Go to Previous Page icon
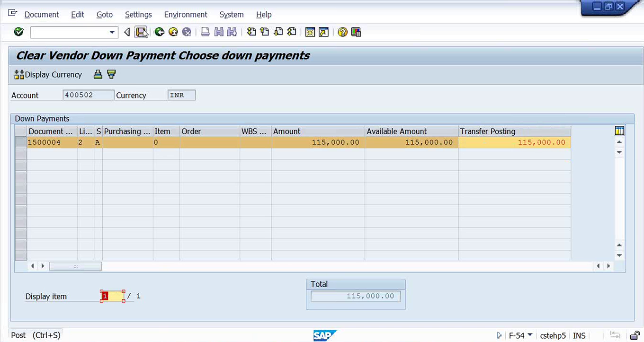Image resolution: width=644 pixels, height=342 pixels. (265, 32)
